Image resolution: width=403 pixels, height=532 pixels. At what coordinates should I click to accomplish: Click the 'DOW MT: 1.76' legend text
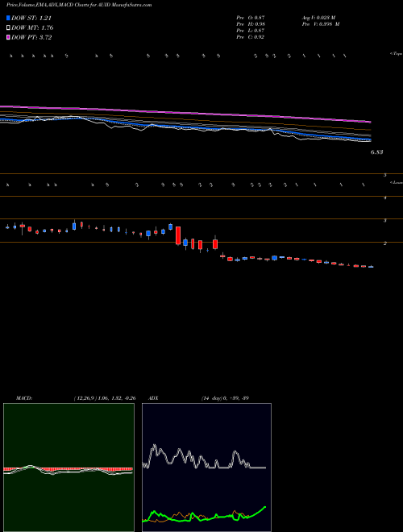pos(32,28)
